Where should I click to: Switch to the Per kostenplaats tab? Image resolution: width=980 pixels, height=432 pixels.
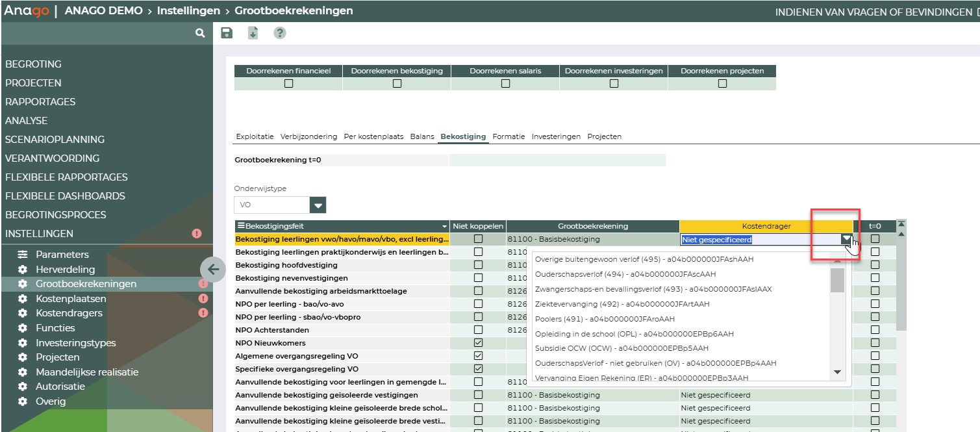point(373,136)
